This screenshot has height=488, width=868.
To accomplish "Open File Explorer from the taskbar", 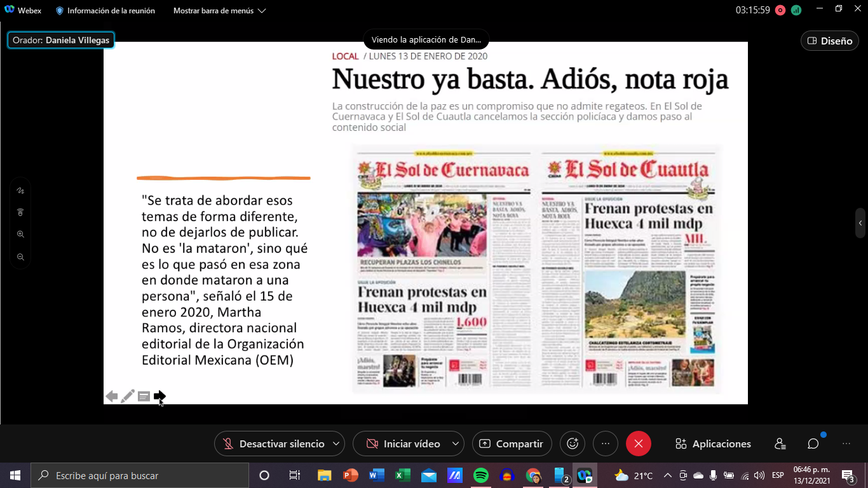I will pyautogui.click(x=325, y=475).
